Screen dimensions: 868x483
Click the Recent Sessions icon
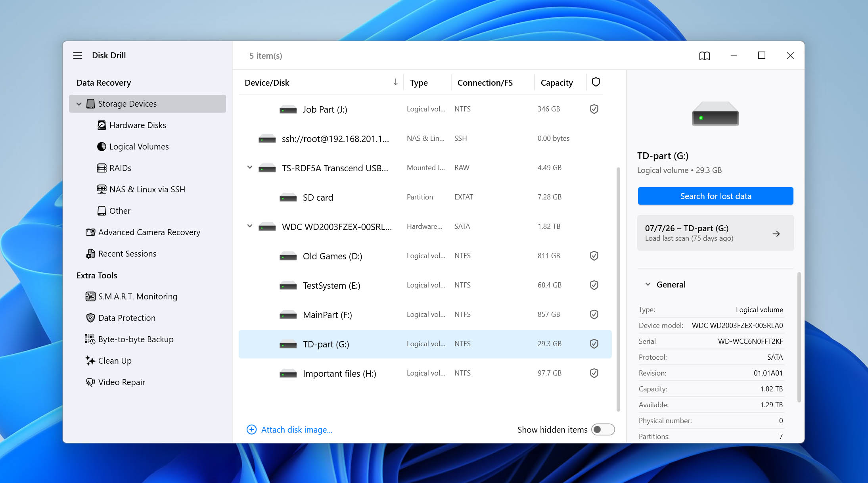[90, 254]
